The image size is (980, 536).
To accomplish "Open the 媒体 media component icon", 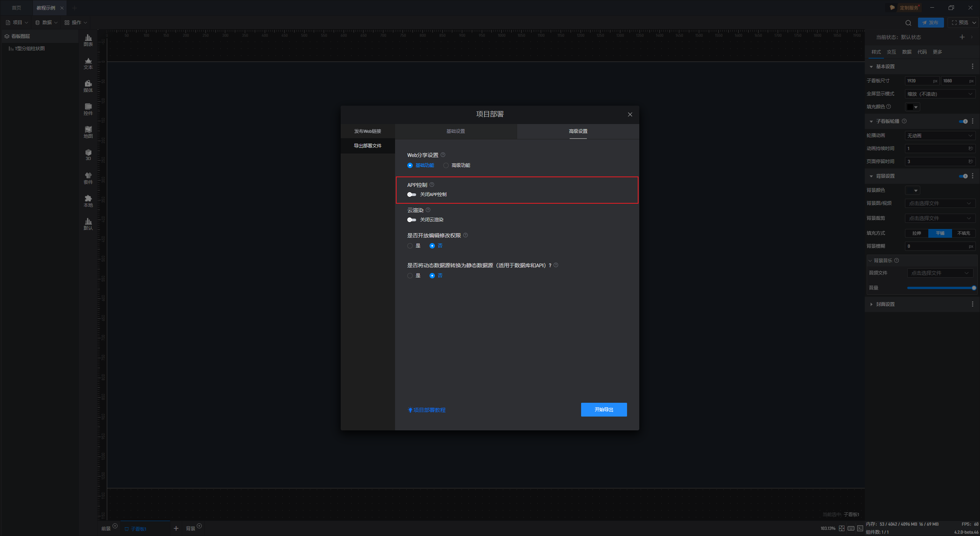I will [x=88, y=86].
